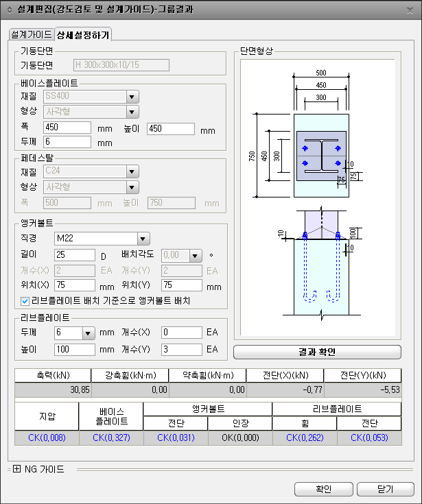Click the base plate 높이 field 450

171,129
